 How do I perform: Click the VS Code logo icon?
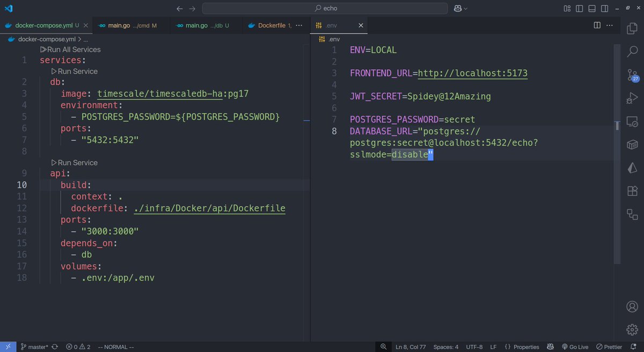[x=9, y=8]
